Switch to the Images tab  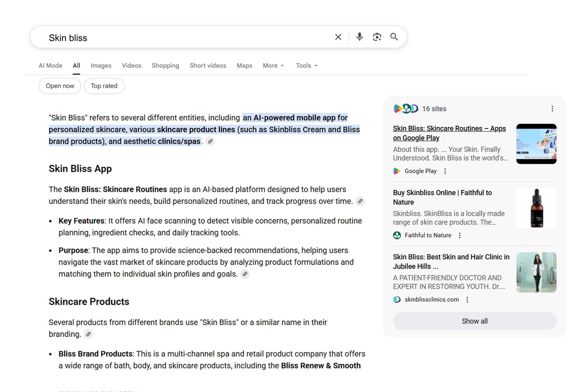click(100, 65)
